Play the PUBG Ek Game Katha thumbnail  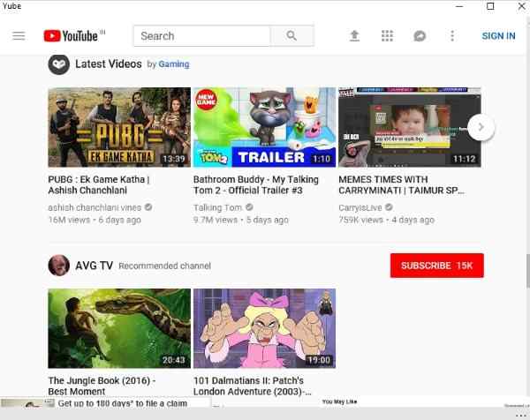click(x=119, y=127)
